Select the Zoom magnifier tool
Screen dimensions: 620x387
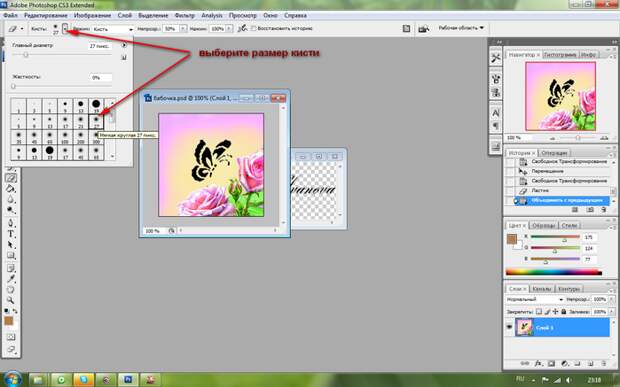(11, 300)
